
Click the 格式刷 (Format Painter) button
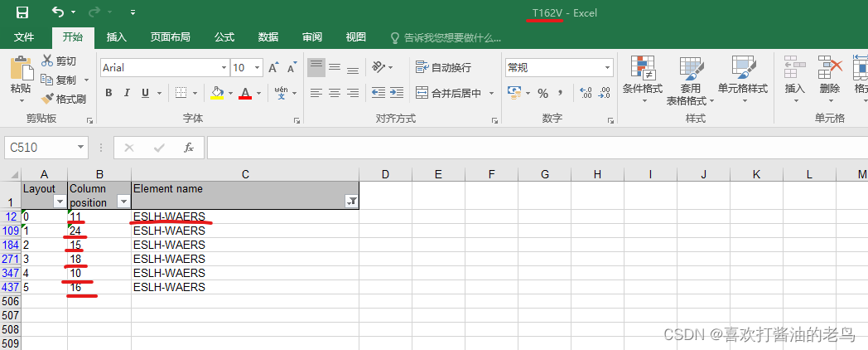point(64,100)
